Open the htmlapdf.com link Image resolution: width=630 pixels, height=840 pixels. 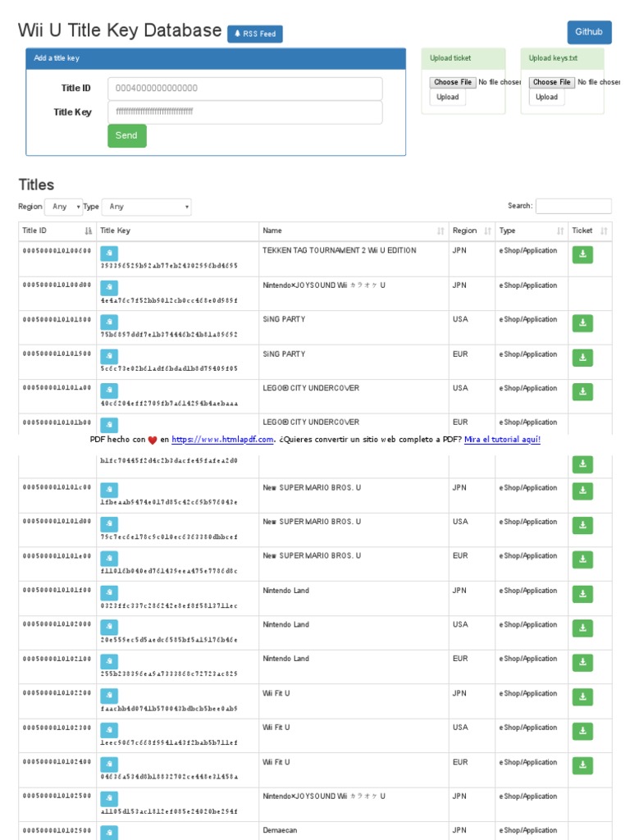(222, 440)
